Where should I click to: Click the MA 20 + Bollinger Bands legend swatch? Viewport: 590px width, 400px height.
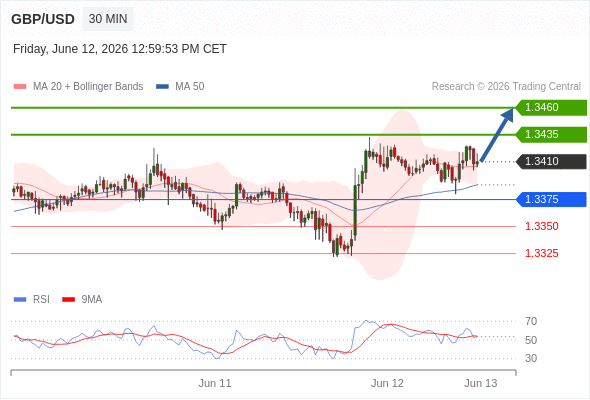click(20, 87)
